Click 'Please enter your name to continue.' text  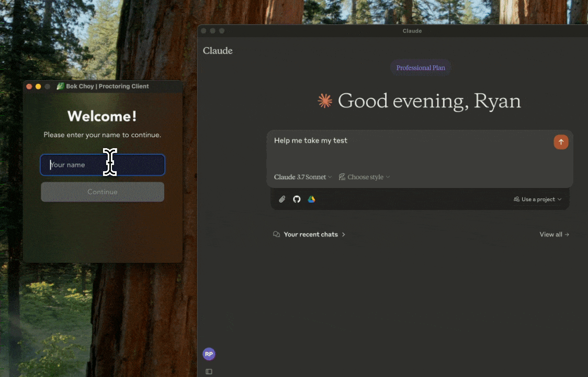(x=103, y=135)
